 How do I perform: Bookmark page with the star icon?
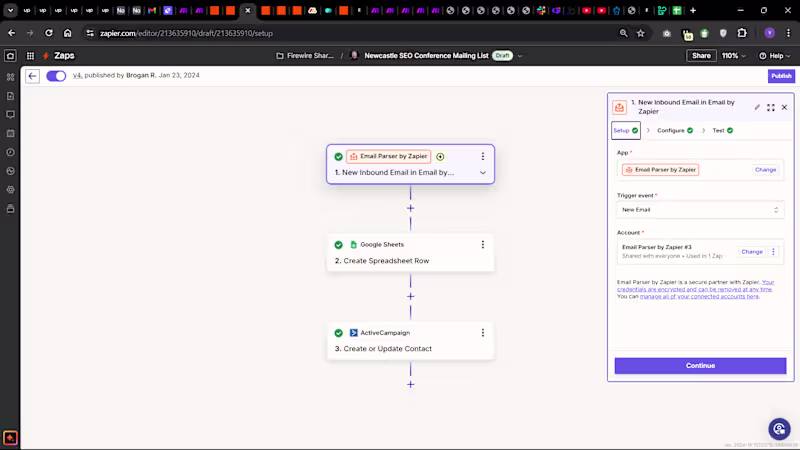pyautogui.click(x=641, y=33)
